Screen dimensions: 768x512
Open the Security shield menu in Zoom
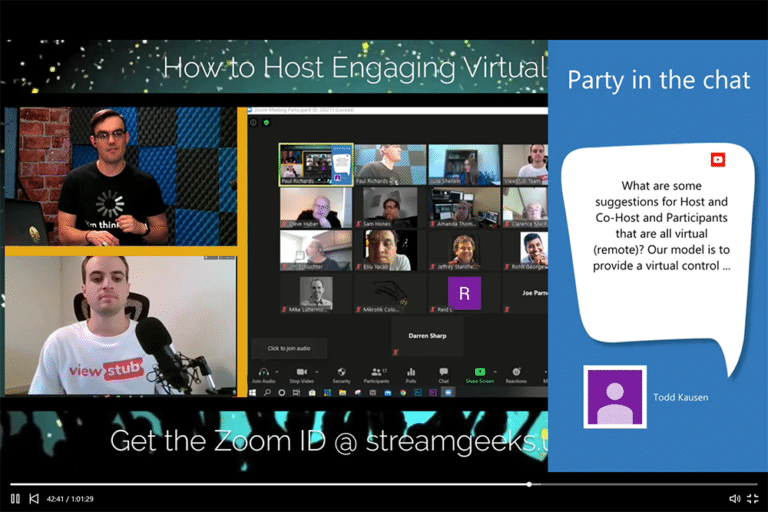coord(341,375)
